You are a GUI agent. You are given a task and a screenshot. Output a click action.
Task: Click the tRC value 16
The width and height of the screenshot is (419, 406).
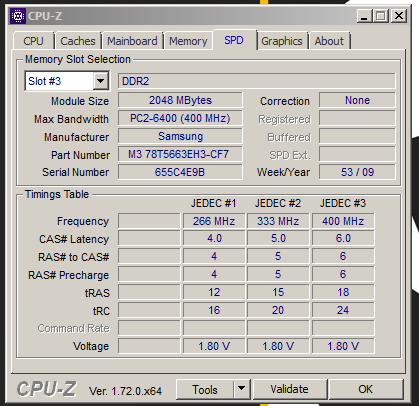214,310
